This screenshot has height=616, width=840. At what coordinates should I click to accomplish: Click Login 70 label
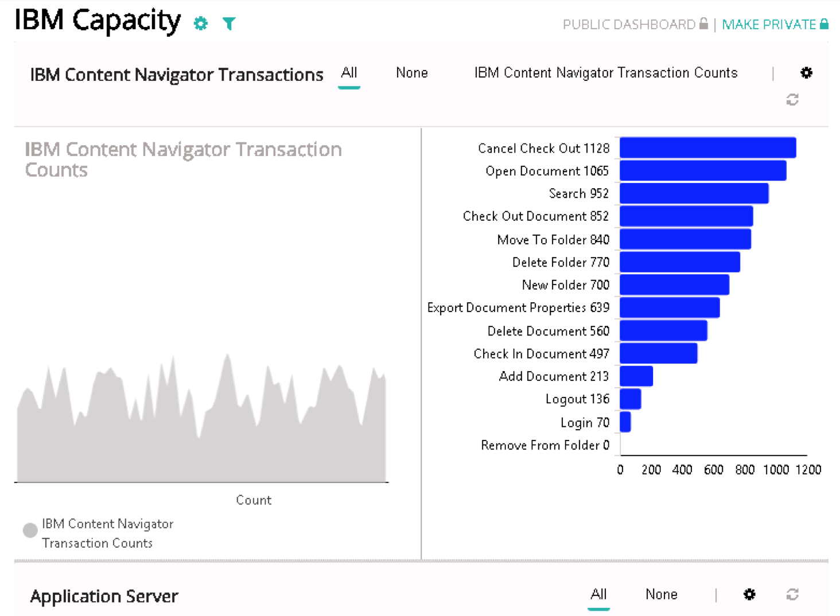pos(585,423)
